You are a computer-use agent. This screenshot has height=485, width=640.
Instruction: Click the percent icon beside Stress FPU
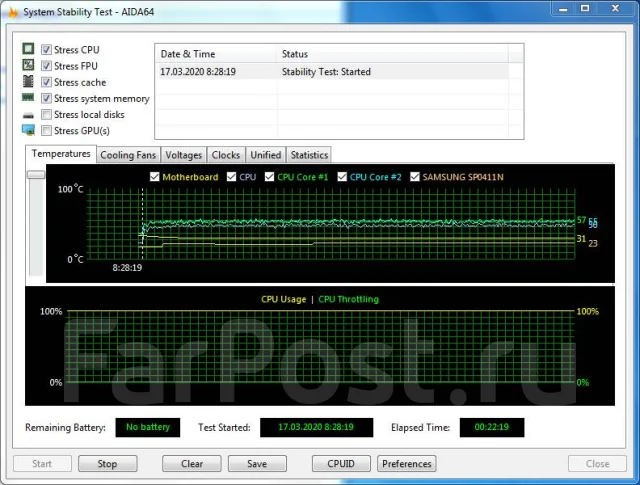pos(28,65)
